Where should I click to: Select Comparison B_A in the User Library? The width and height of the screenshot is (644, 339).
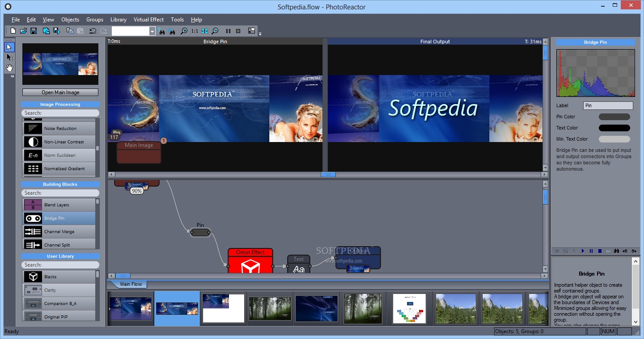point(59,303)
